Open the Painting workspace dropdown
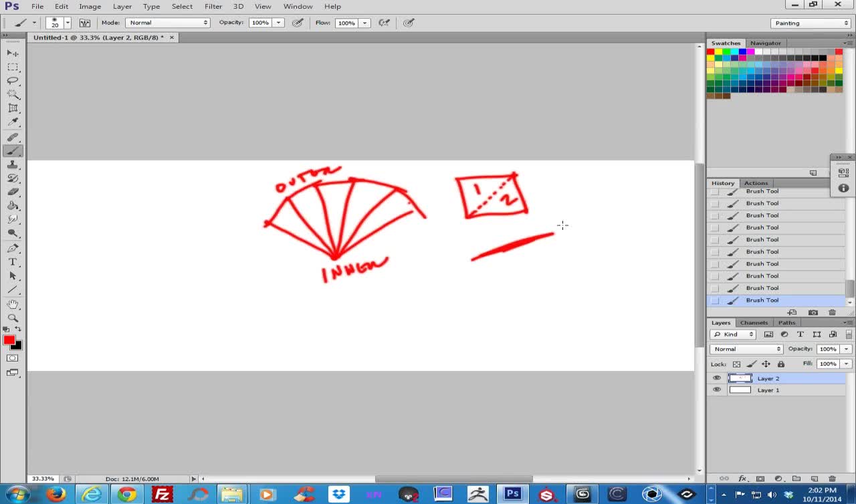The height and width of the screenshot is (504, 856). click(x=810, y=23)
